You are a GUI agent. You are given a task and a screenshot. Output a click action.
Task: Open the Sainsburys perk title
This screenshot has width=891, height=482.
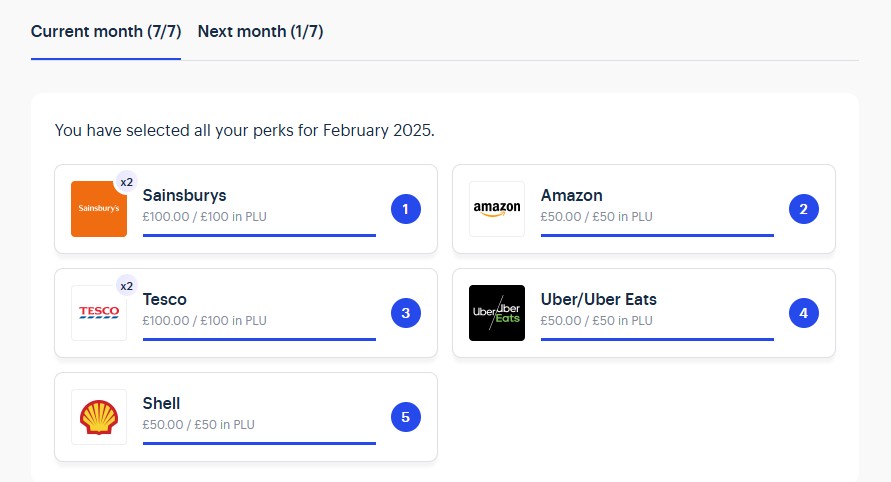pyautogui.click(x=184, y=196)
